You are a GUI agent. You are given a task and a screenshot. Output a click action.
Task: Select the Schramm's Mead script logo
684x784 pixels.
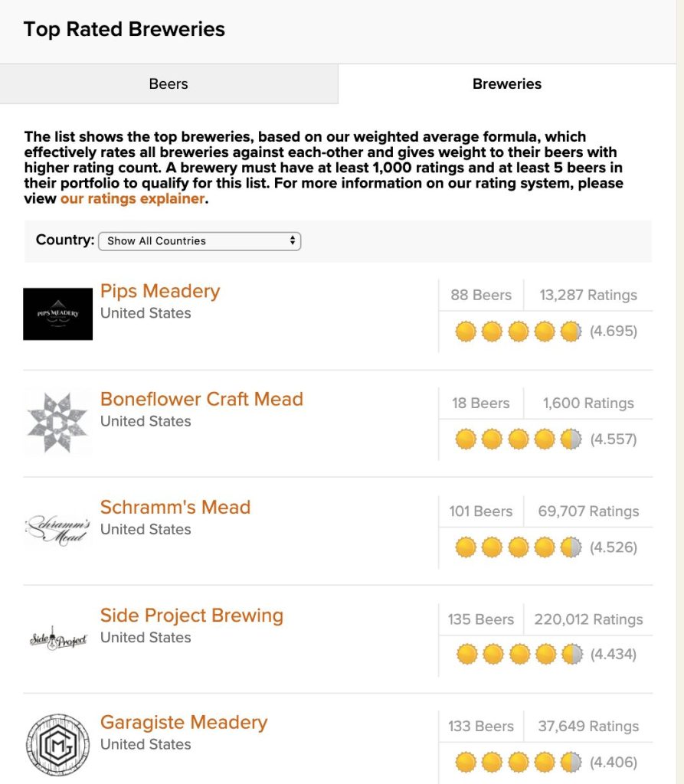[57, 530]
